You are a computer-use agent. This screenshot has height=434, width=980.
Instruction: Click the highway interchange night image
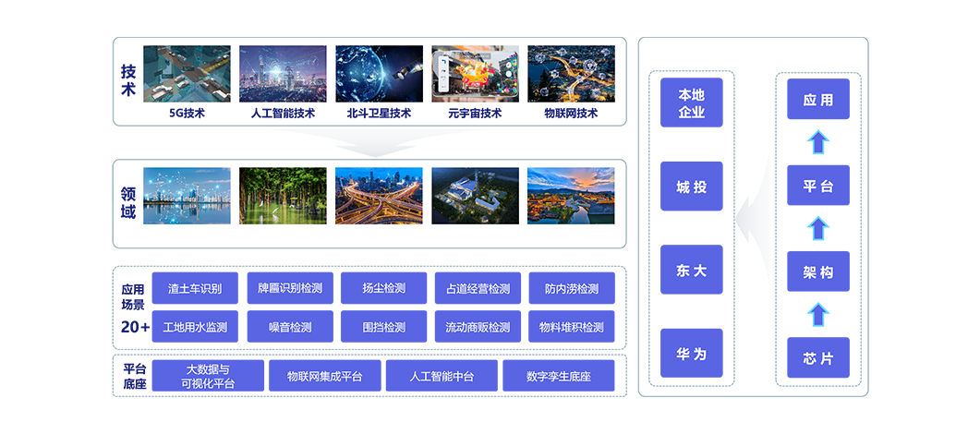pos(379,196)
